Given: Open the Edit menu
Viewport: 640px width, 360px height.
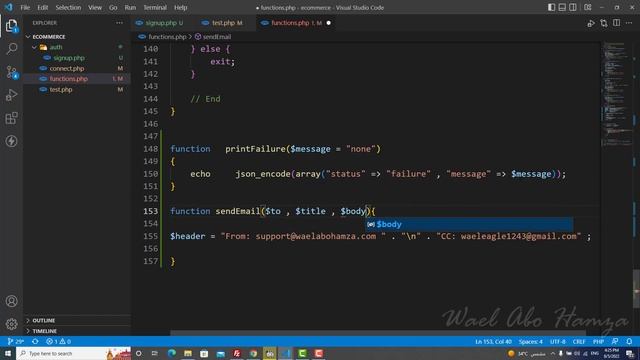Looking at the screenshot, I should [42, 7].
